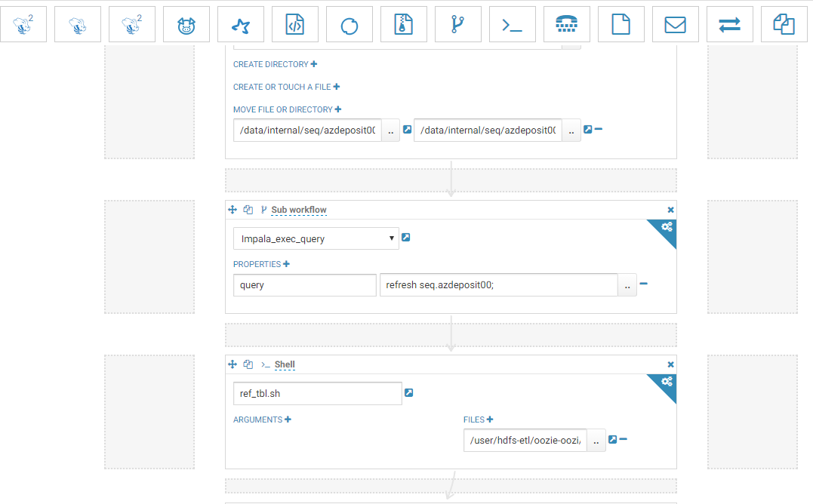Click the Sub-workflow fork icon in the toolbar
Viewport: 813px width, 504px height.
coord(458,23)
